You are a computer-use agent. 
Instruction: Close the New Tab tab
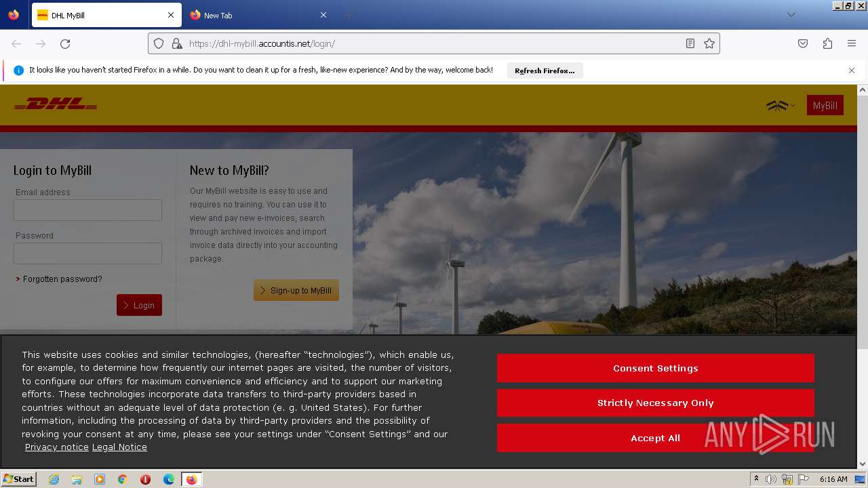323,15
